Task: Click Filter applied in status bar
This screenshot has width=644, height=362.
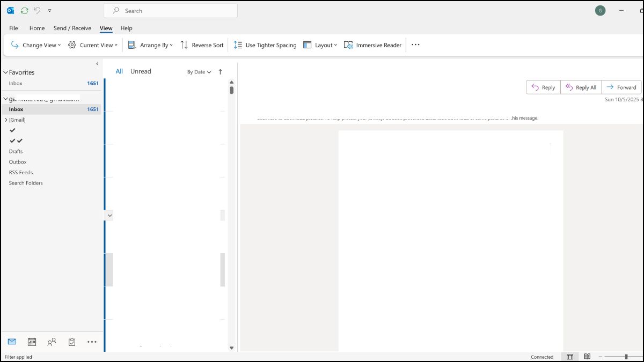Action: click(18, 357)
